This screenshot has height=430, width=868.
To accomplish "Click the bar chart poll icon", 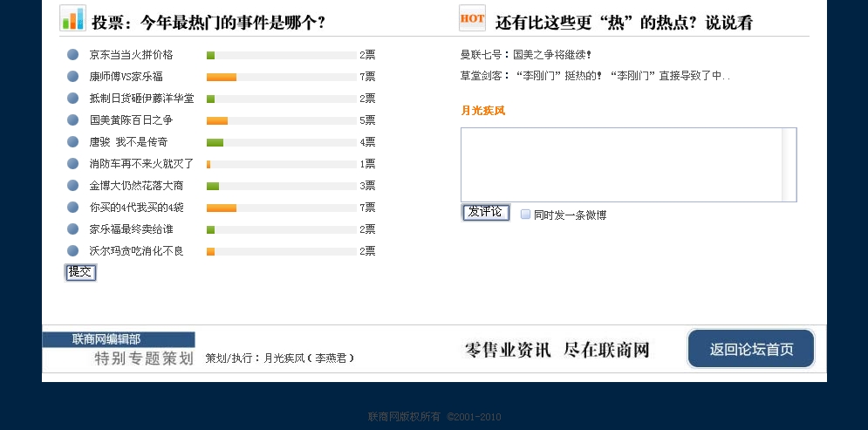I will point(72,18).
